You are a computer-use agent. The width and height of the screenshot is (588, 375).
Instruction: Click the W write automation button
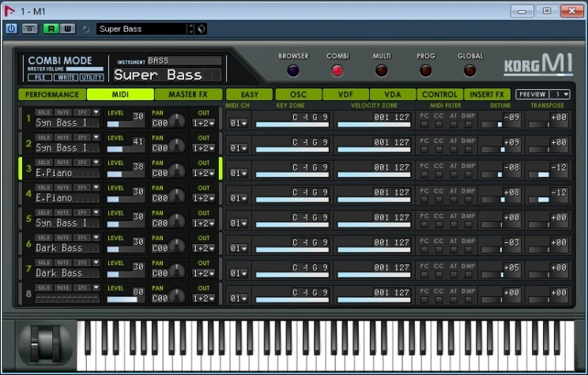click(67, 29)
